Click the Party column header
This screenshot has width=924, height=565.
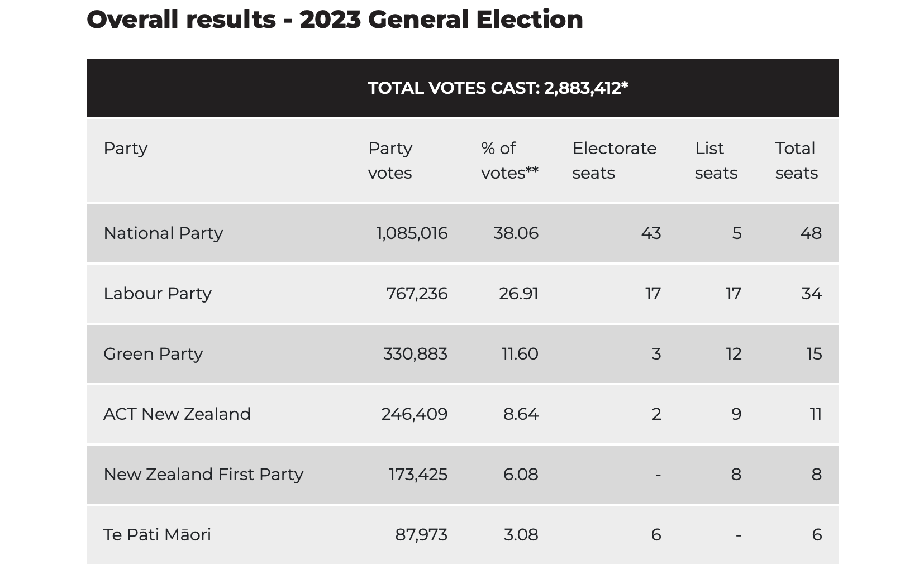tap(126, 149)
